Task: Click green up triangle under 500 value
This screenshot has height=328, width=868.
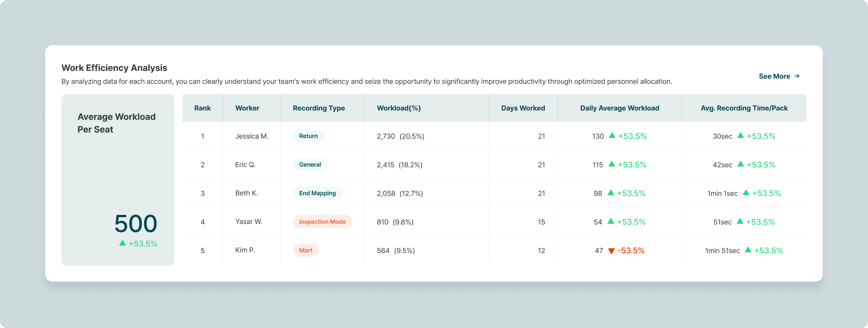Action: (x=123, y=243)
